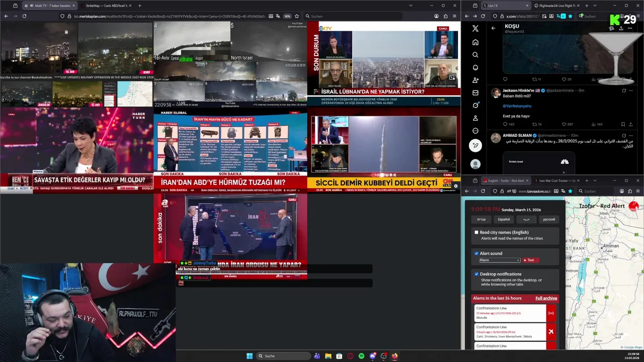This screenshot has width=644, height=362.
Task: Open File Explorer from taskbar
Action: pos(328,356)
